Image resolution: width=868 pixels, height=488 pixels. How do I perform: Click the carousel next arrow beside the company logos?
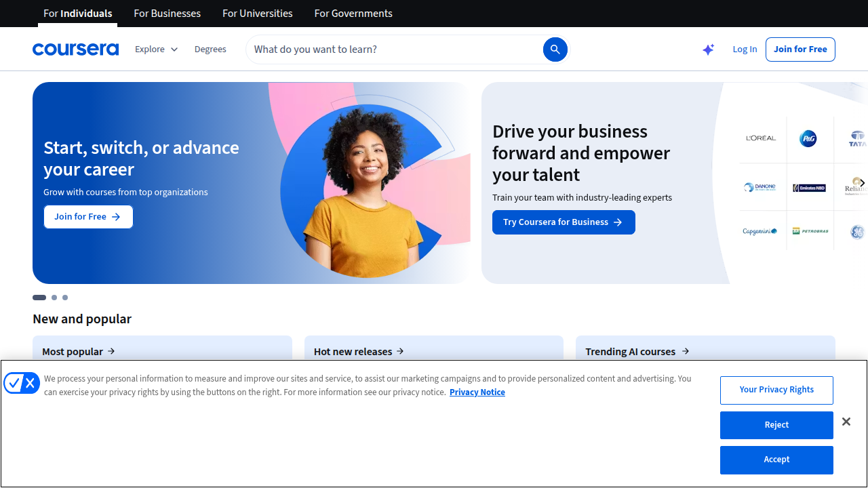(x=862, y=183)
